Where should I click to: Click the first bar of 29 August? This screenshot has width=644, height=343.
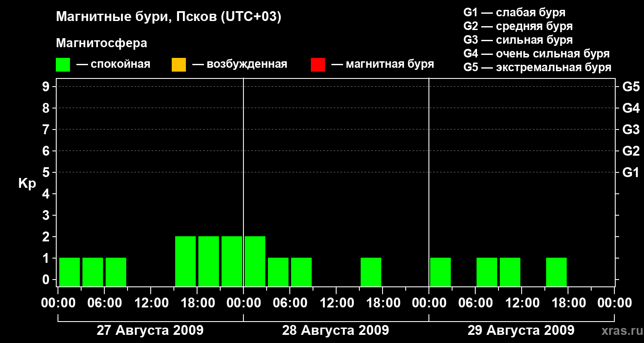[440, 272]
